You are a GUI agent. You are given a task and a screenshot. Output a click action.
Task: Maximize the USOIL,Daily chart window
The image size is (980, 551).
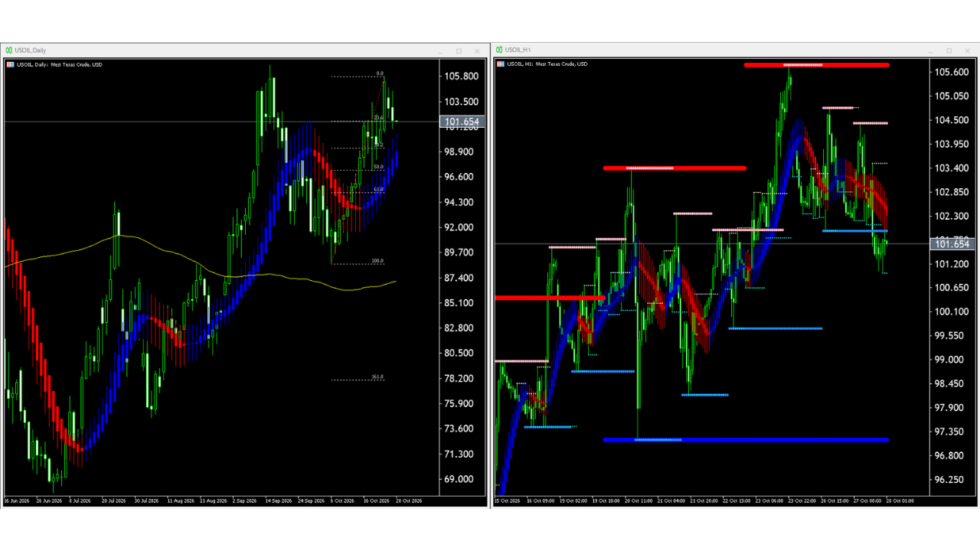459,51
